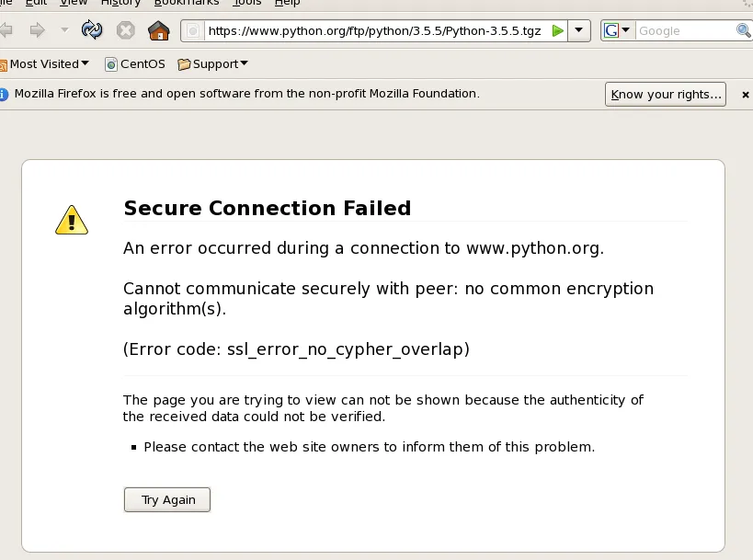Open the History menu
The image size is (753, 560).
click(120, 3)
